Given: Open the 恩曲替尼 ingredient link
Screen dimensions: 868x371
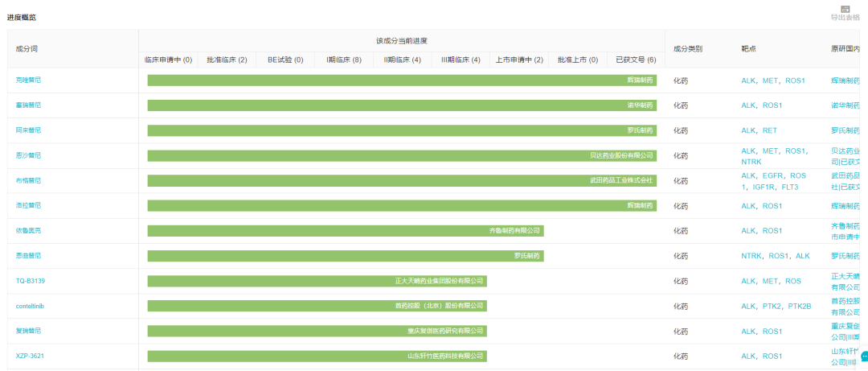Looking at the screenshot, I should (28, 256).
